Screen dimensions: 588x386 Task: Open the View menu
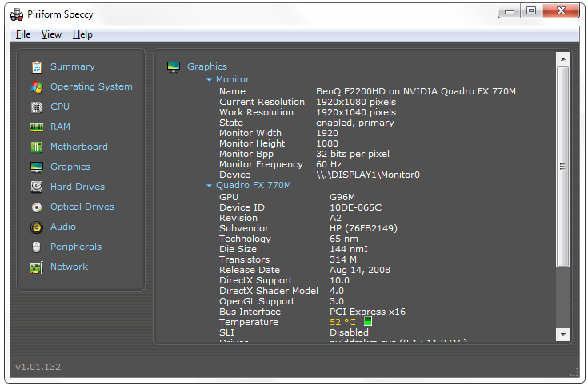(51, 34)
